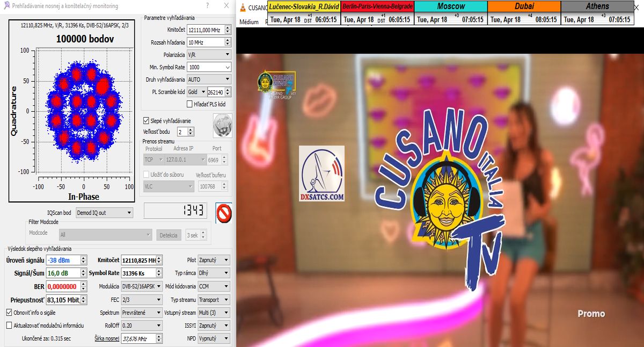
Task: Click the Šírka nosnej underlined label
Action: (x=107, y=338)
